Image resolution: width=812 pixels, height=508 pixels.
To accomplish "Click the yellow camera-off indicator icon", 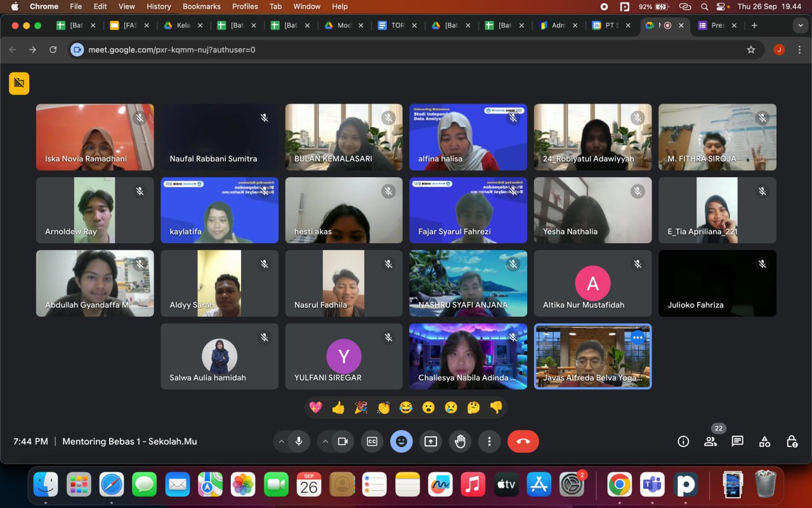I will coord(19,83).
